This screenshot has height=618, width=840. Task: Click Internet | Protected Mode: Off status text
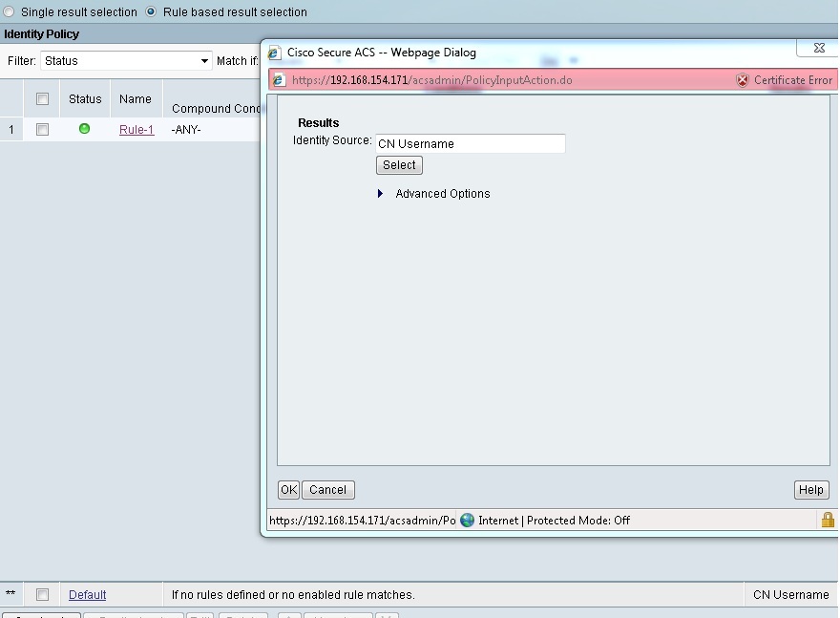pos(554,521)
